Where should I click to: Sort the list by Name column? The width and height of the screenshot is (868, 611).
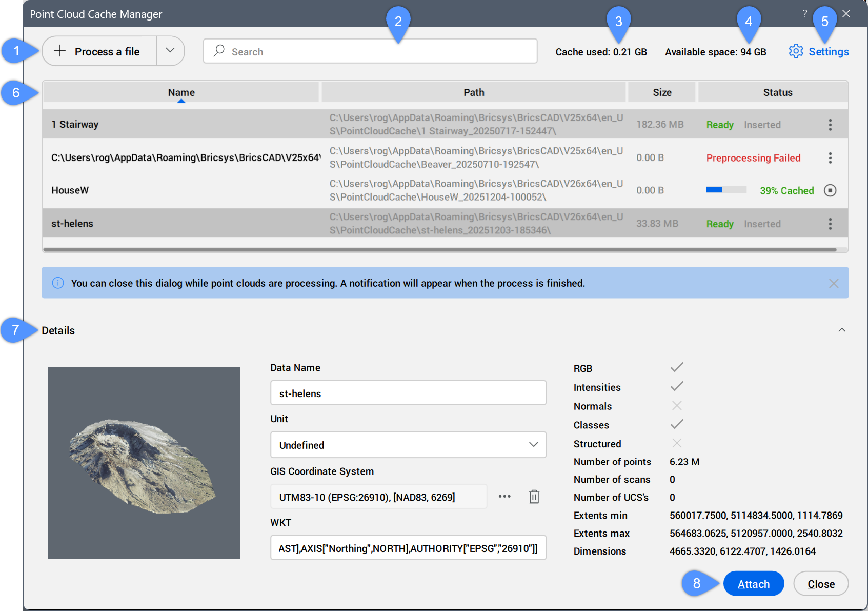click(x=181, y=92)
